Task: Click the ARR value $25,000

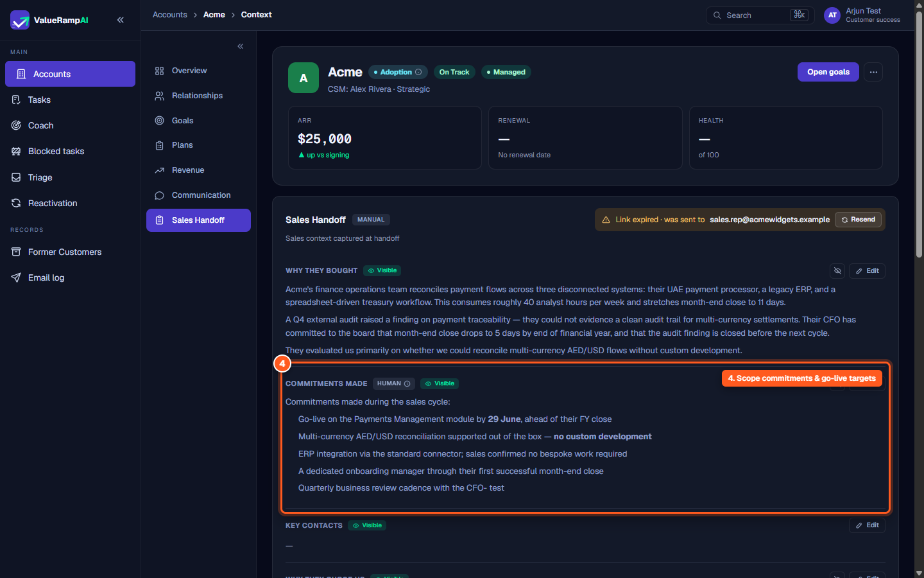Action: pos(325,139)
